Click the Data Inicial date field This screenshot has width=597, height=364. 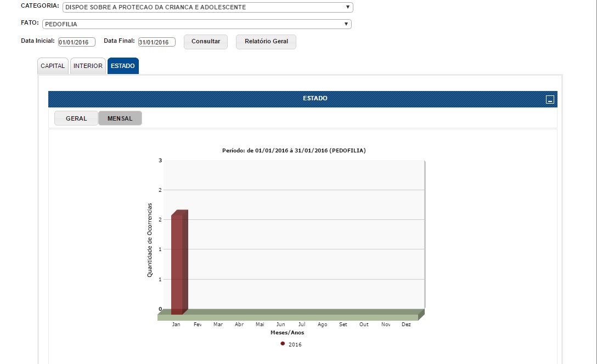(x=77, y=42)
